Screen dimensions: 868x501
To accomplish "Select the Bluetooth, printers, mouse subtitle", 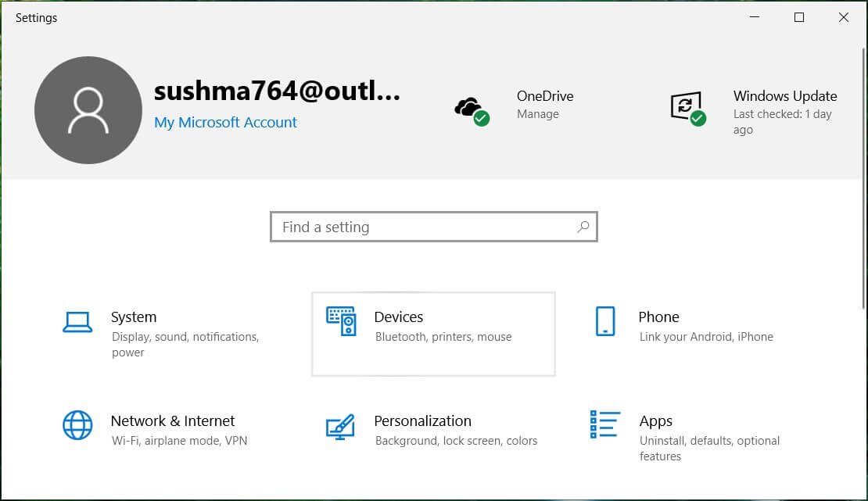I will [443, 336].
